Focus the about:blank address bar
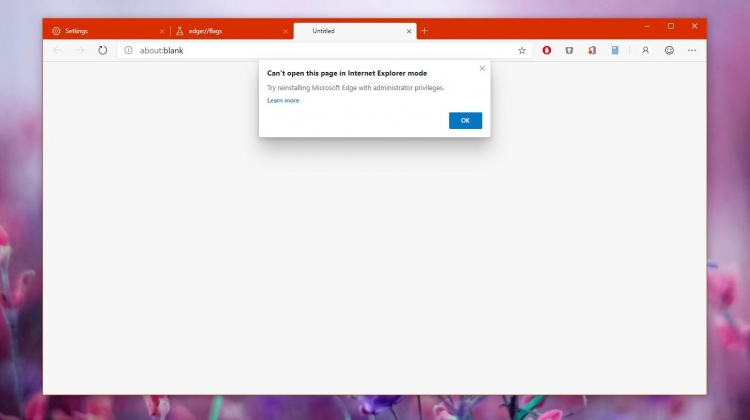Image resolution: width=750 pixels, height=420 pixels. click(323, 50)
